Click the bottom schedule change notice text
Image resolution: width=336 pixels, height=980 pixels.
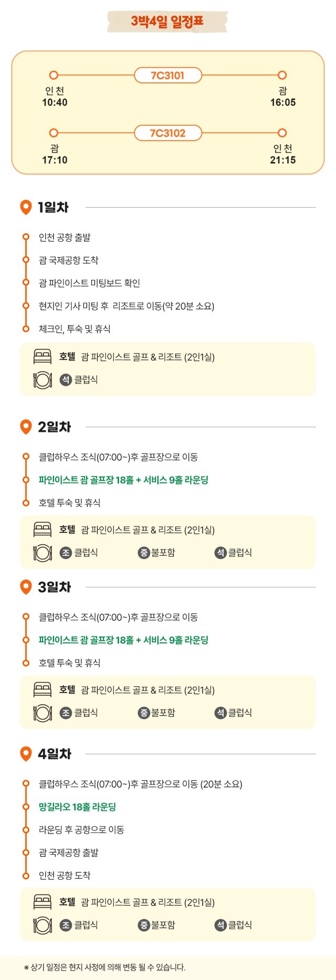point(105,967)
